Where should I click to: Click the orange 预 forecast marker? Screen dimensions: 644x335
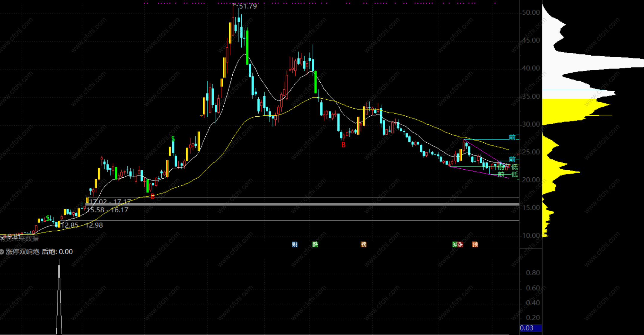pyautogui.click(x=475, y=244)
